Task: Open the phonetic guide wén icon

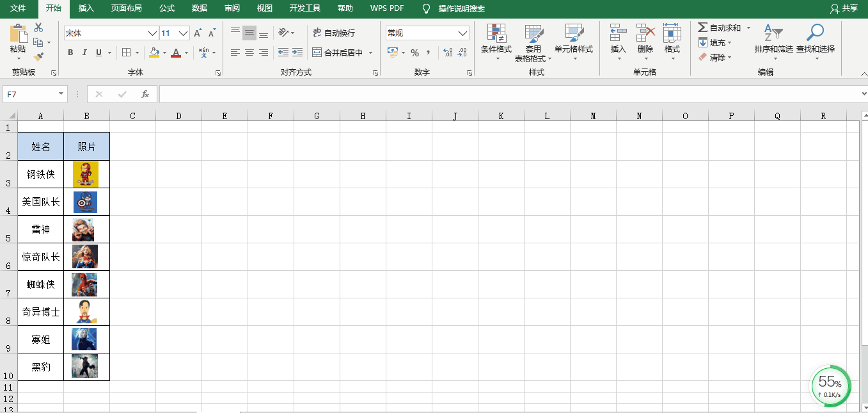Action: (203, 53)
